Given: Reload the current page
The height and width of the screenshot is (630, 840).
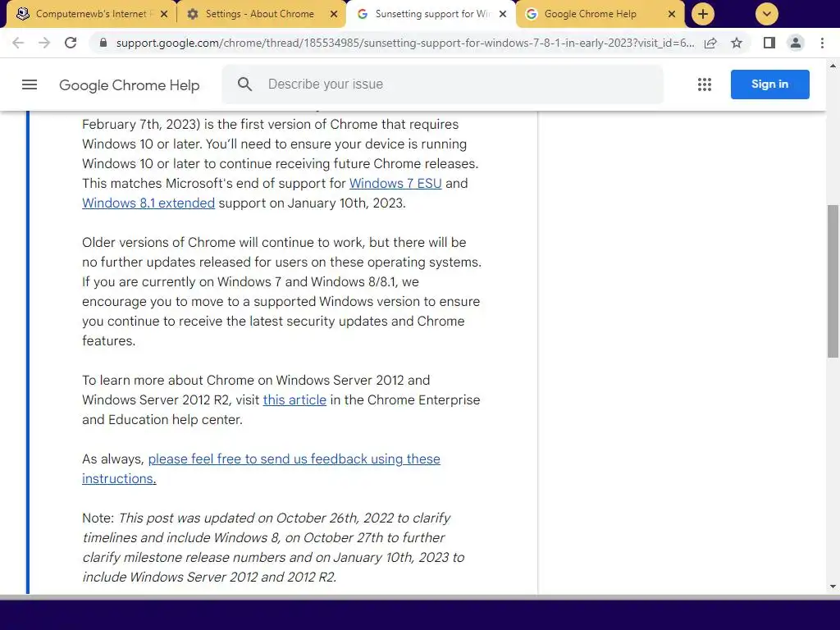Looking at the screenshot, I should click(x=71, y=43).
